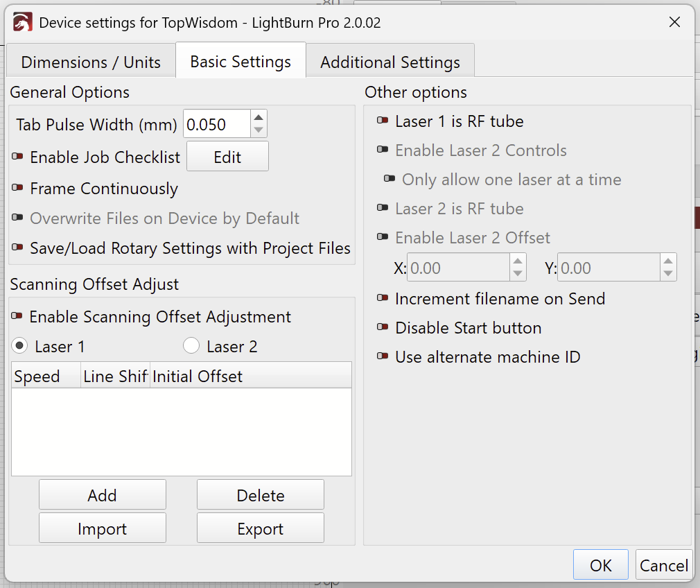The height and width of the screenshot is (588, 700).
Task: Export the scanning offset table
Action: [x=260, y=528]
